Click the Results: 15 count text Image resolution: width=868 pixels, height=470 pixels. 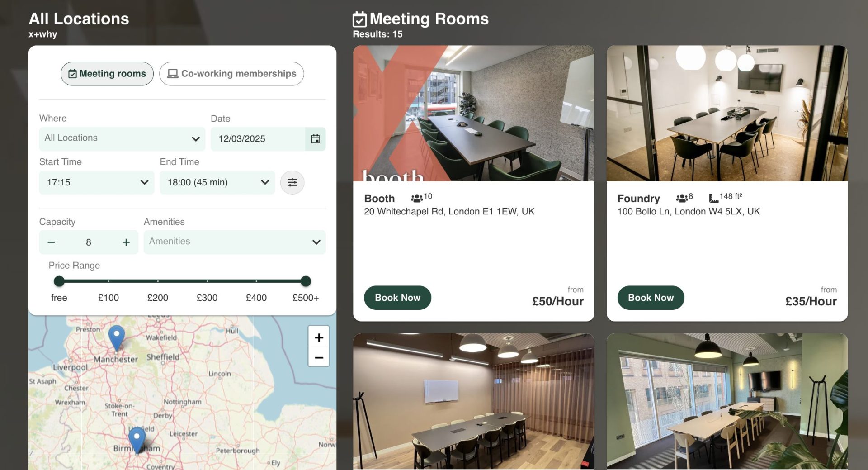[x=377, y=34]
